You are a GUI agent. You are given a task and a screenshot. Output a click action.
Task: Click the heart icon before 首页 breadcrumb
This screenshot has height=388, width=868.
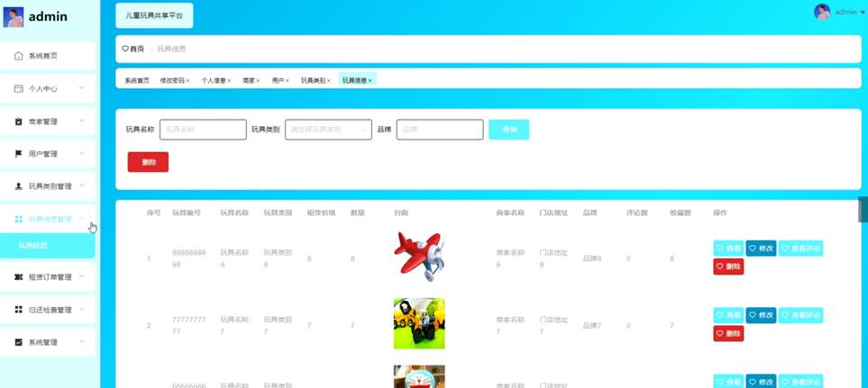point(125,49)
